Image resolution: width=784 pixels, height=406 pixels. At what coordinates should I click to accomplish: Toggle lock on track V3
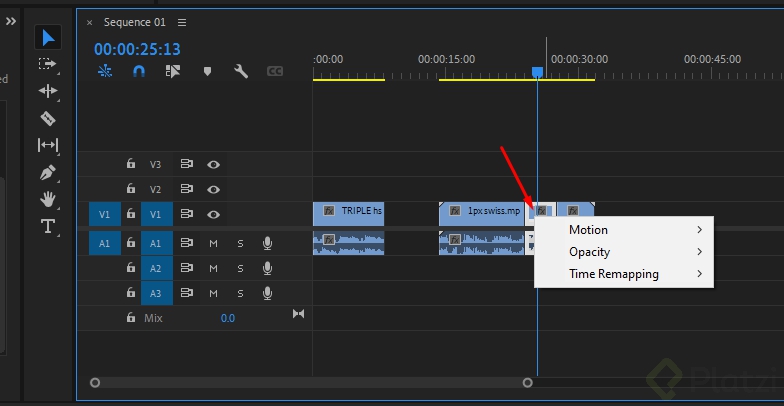(x=130, y=164)
